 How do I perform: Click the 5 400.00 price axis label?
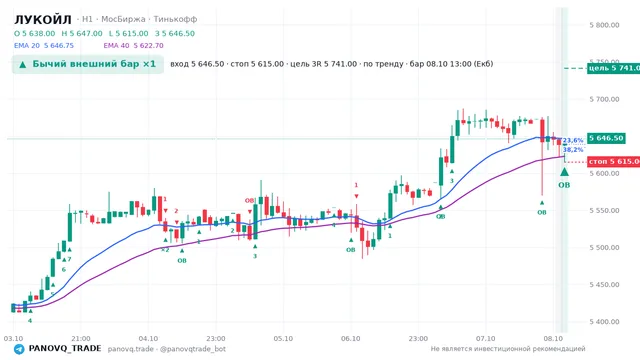pyautogui.click(x=604, y=322)
